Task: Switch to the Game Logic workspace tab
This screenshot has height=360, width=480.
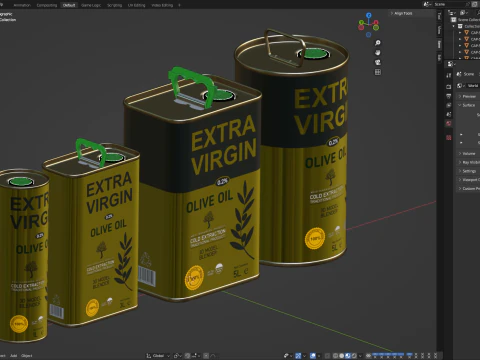Action: 91,5
